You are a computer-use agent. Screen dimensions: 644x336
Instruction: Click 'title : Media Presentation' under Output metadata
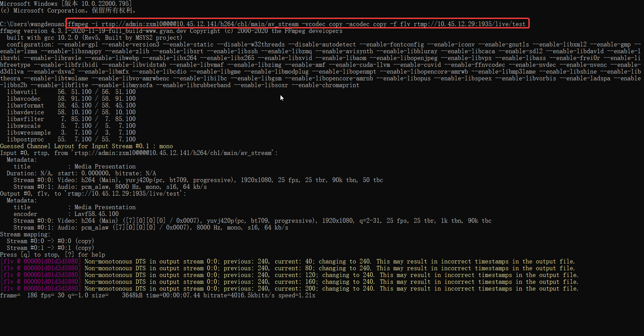[75, 207]
